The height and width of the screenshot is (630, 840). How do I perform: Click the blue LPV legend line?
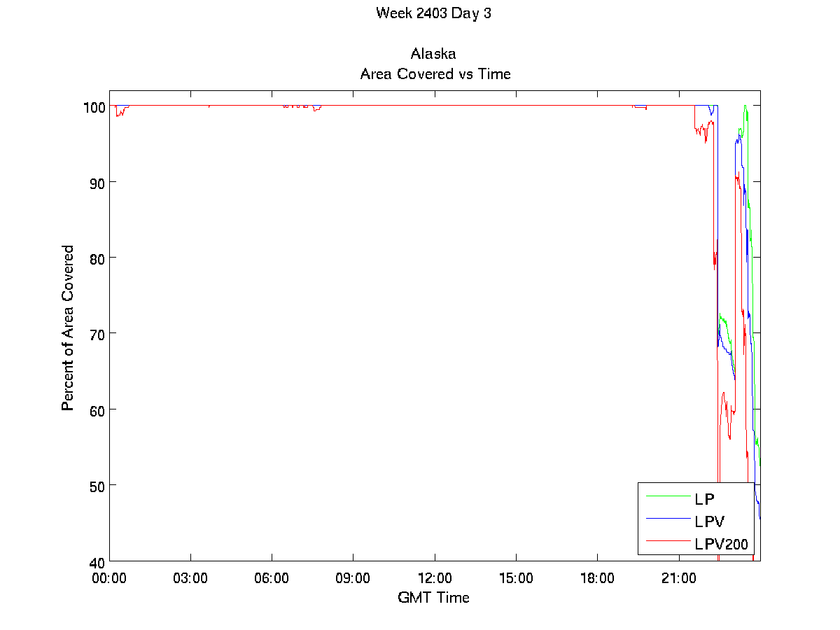click(667, 519)
